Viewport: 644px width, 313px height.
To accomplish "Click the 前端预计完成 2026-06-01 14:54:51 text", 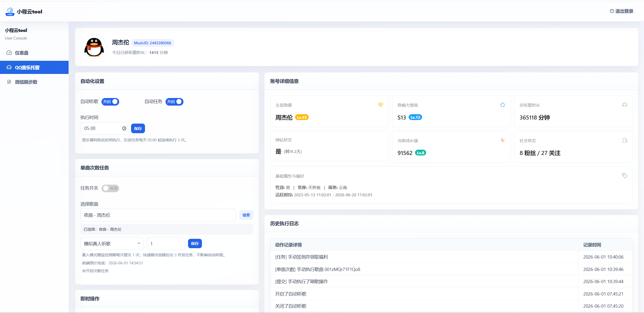I will coord(112,263).
